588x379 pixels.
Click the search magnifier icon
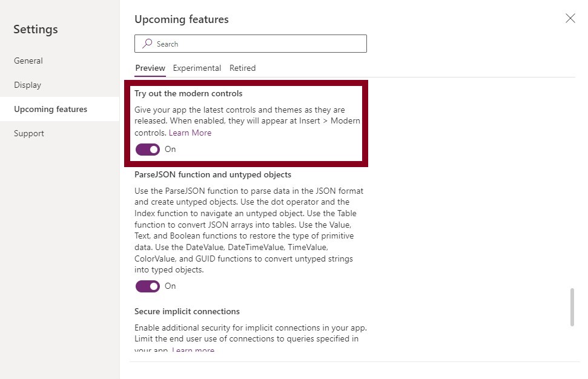147,44
